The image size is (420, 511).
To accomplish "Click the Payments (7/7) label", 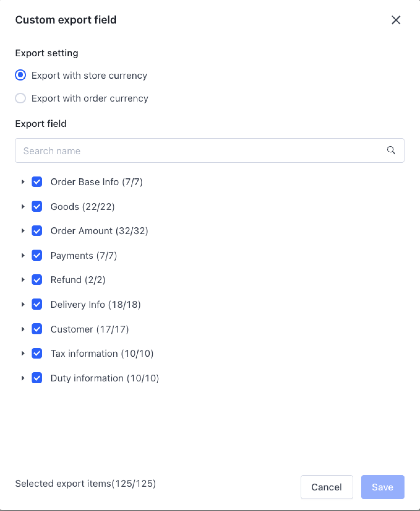I will (x=84, y=255).
